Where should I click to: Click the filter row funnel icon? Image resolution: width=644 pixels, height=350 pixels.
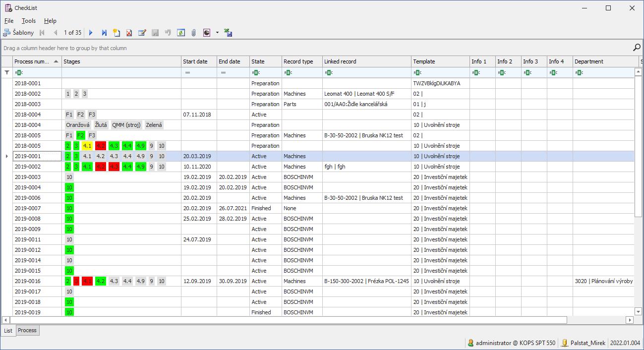pos(7,72)
